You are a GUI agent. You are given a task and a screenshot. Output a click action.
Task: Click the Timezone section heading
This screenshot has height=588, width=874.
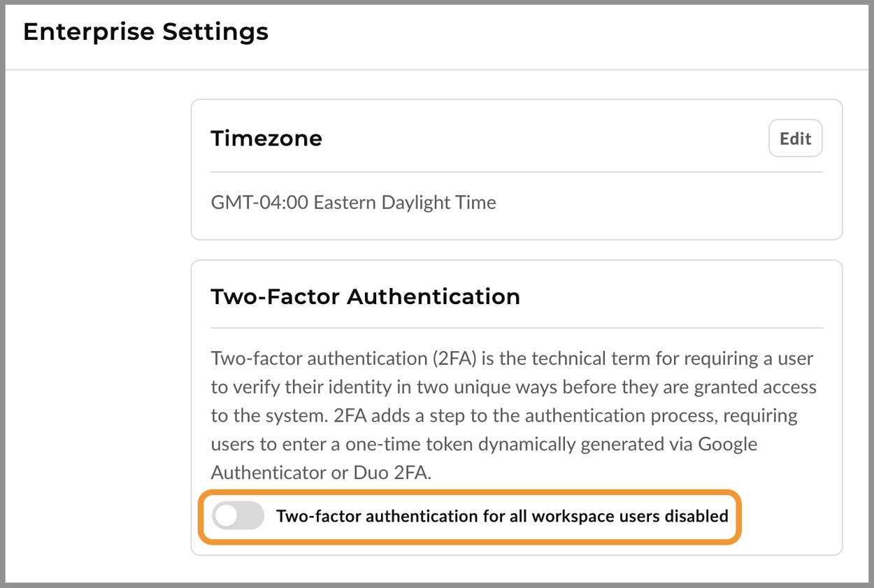point(266,138)
